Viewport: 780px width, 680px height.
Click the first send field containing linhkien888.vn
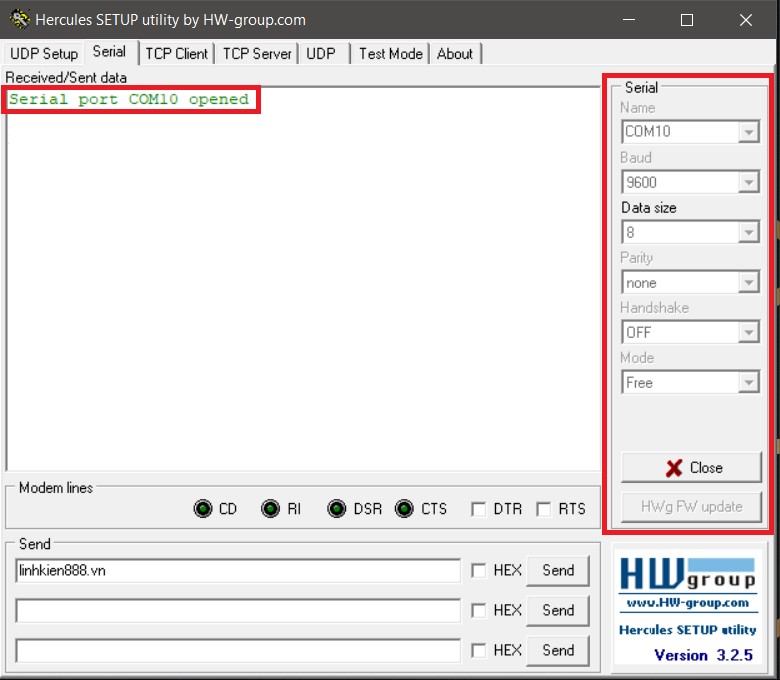[238, 571]
